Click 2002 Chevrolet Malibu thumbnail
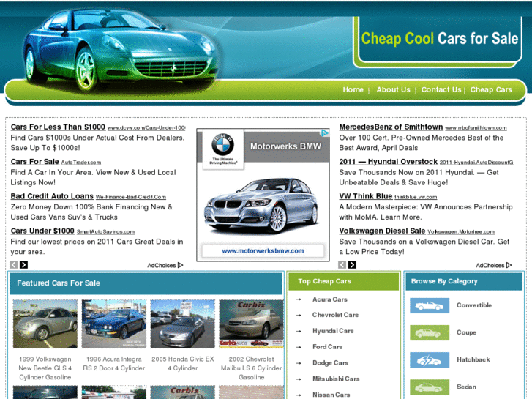Viewport: 532px width, 399px height. tap(252, 324)
